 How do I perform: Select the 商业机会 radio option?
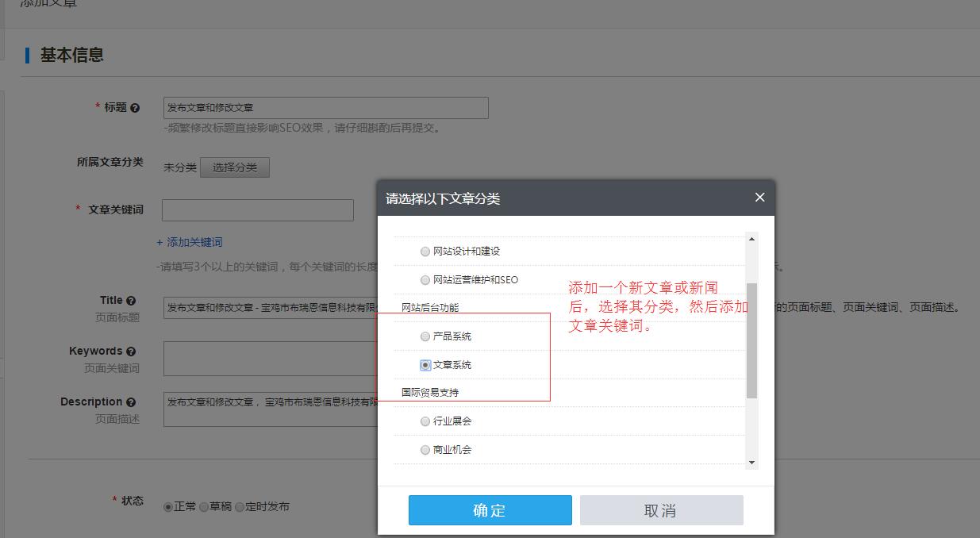(x=425, y=450)
